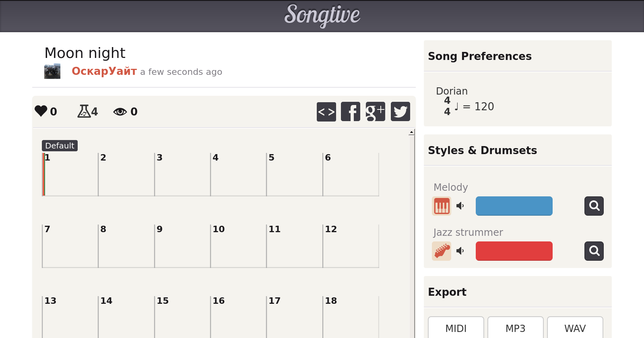The height and width of the screenshot is (338, 644).
Task: Export the song as MIDI
Action: (456, 328)
